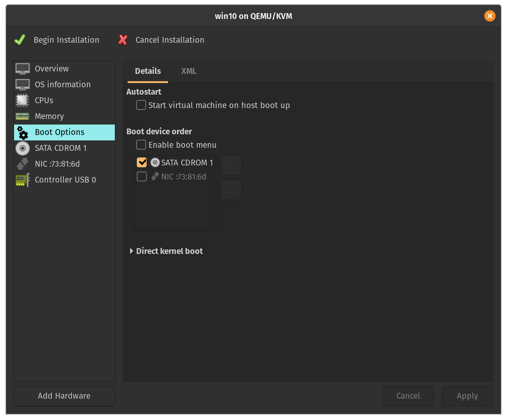Select OS information in the sidebar list
This screenshot has height=420, width=507.
click(x=63, y=85)
